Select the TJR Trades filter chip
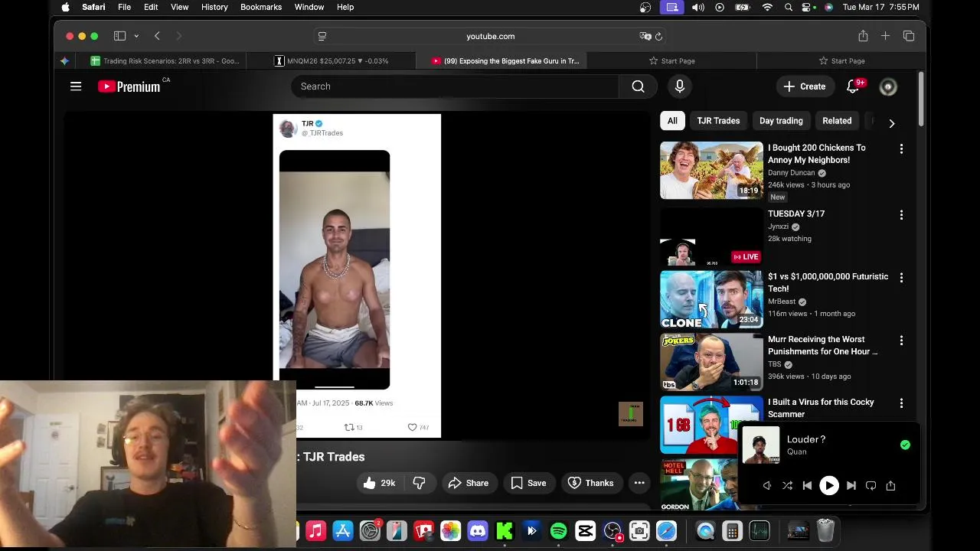This screenshot has width=980, height=551. tap(718, 121)
